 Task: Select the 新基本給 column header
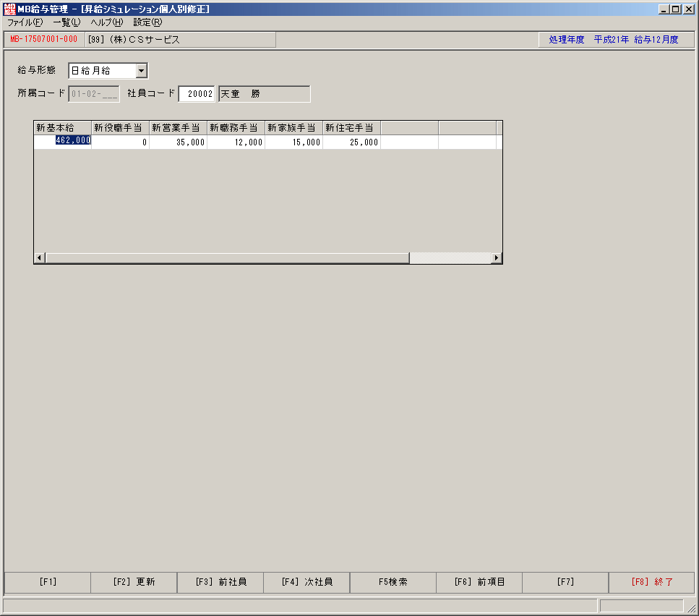(63, 128)
